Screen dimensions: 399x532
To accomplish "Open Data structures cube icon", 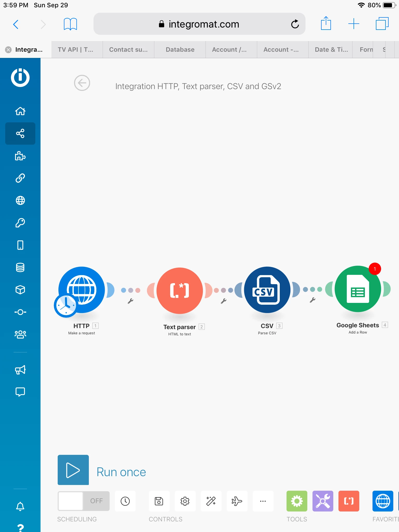I will (x=20, y=290).
